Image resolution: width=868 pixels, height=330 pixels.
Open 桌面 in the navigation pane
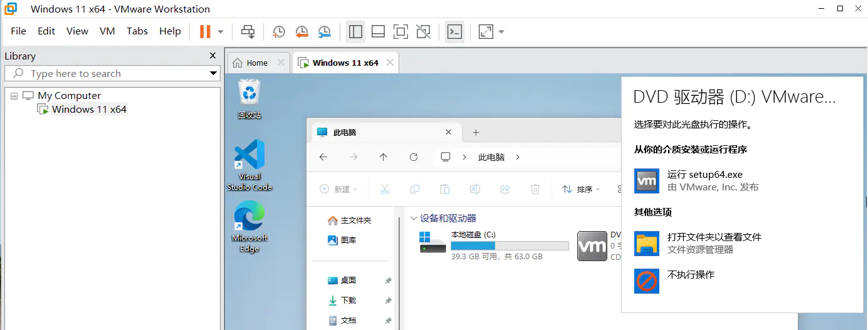[x=343, y=280]
